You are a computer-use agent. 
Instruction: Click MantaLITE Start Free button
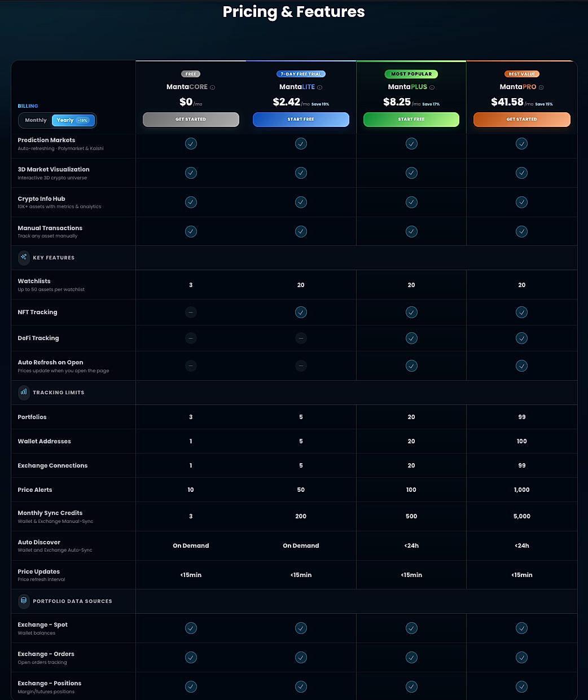(x=301, y=120)
